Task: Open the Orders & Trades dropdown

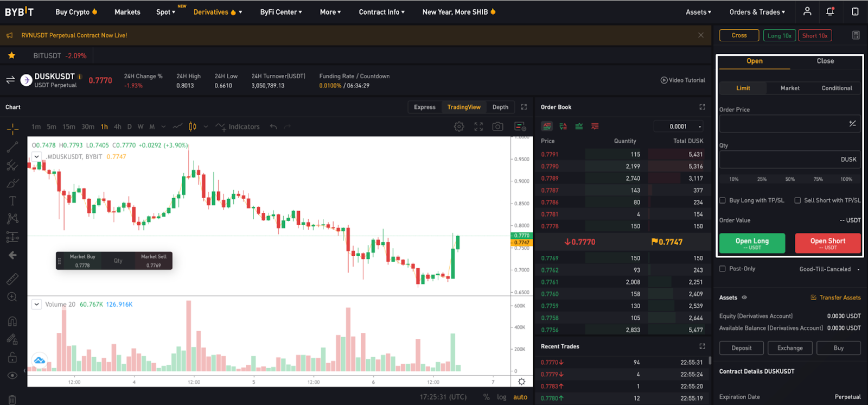Action: point(757,12)
